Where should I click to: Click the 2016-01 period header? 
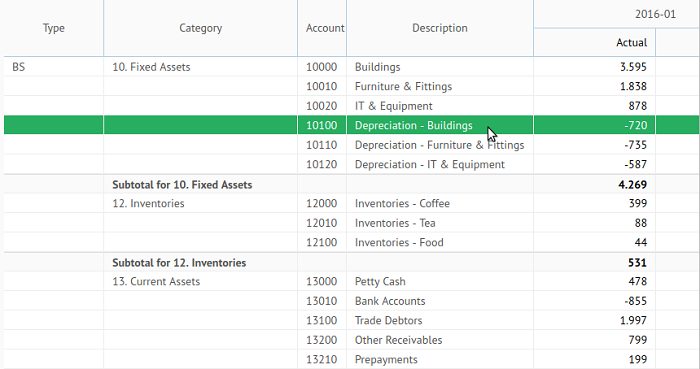655,14
